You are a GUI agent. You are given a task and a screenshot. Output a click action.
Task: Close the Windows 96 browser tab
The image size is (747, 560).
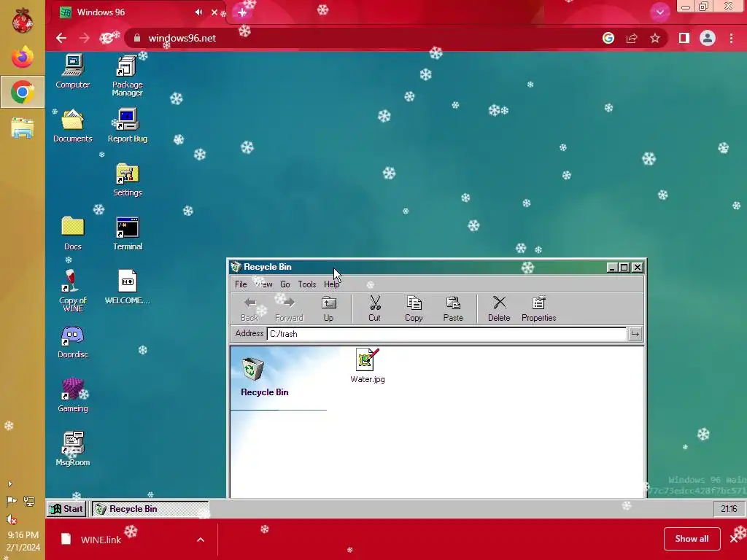214,12
